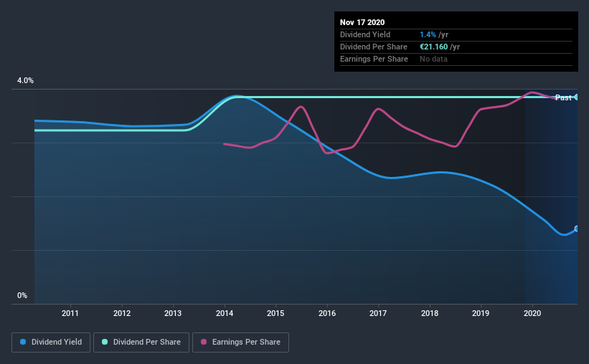Select the 2015 x-axis label
Image resolution: width=589 pixels, height=364 pixels.
pyautogui.click(x=275, y=313)
